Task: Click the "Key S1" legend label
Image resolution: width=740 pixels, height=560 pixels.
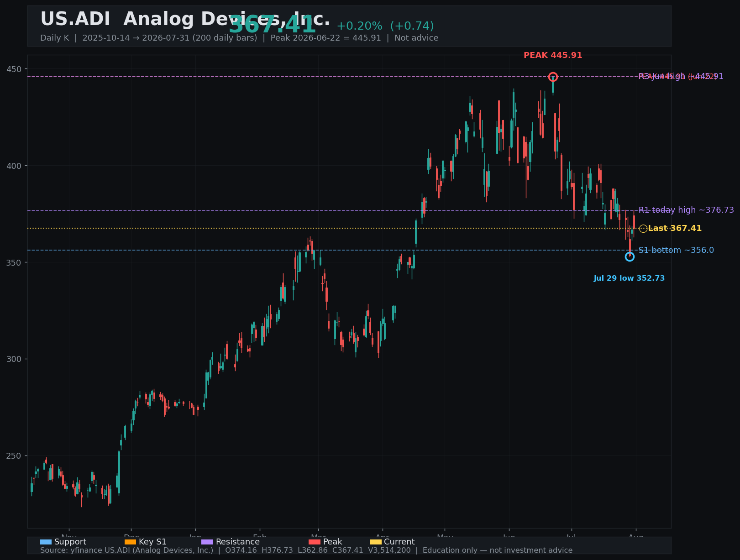Action: click(152, 542)
